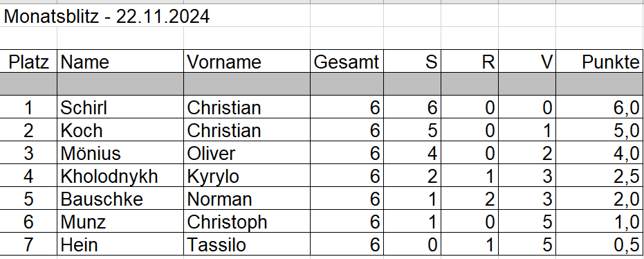The width and height of the screenshot is (644, 259).
Task: Click the cell containing Schirl
Action: coord(120,107)
